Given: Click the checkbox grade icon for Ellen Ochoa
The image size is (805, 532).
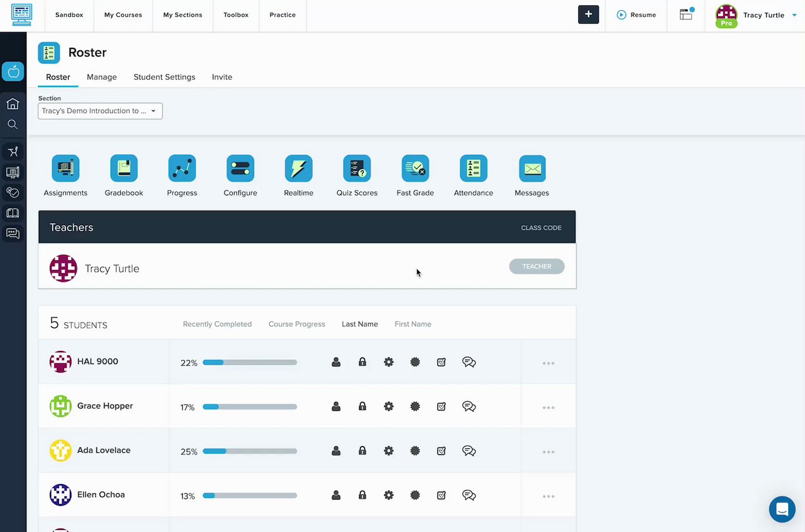Looking at the screenshot, I should click(441, 495).
